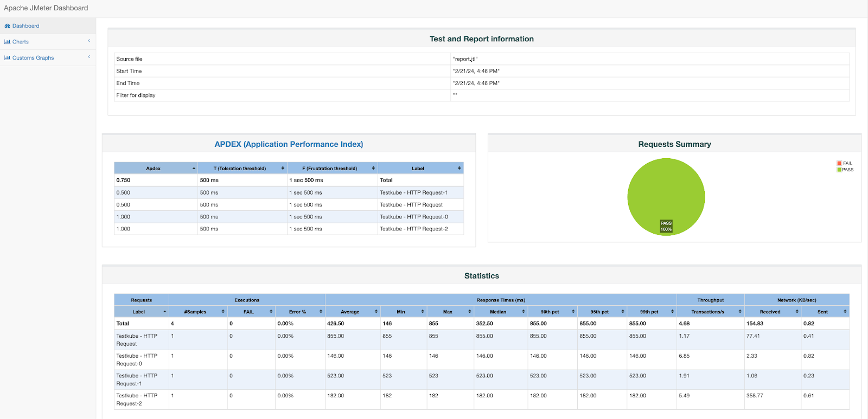The height and width of the screenshot is (419, 868).
Task: Expand the Charts menu chevron
Action: click(89, 41)
